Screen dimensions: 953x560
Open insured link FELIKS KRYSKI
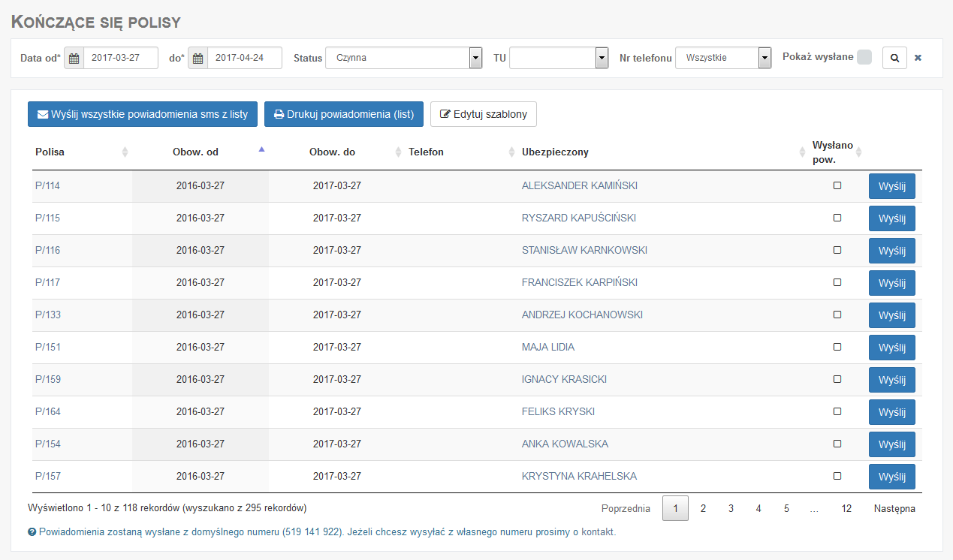click(558, 411)
